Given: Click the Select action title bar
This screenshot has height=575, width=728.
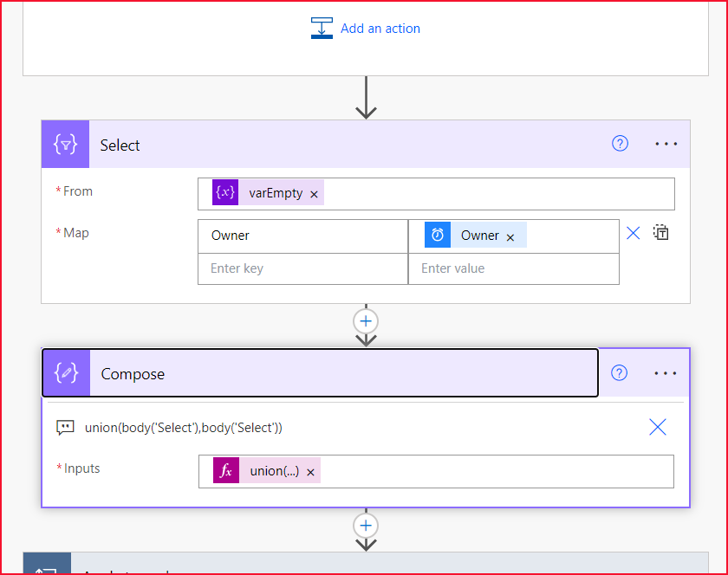Looking at the screenshot, I should (366, 145).
